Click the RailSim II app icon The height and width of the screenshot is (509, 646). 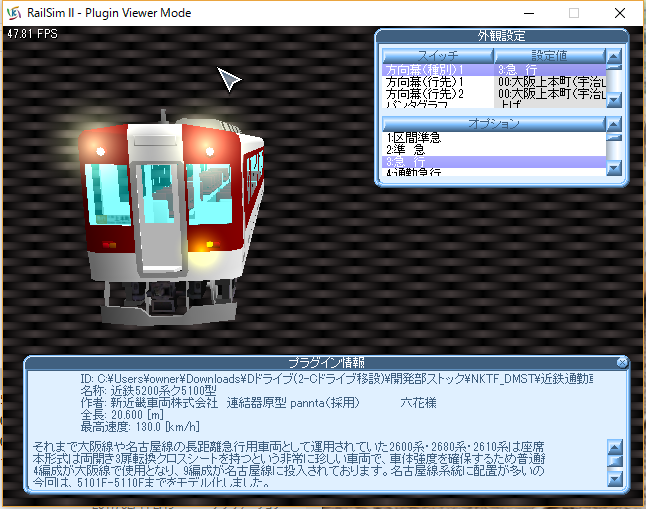click(x=14, y=13)
